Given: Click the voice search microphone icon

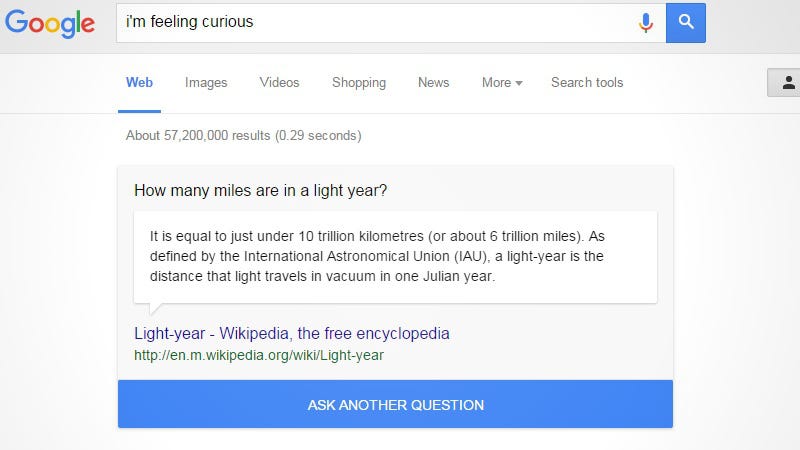Looking at the screenshot, I should pos(645,23).
